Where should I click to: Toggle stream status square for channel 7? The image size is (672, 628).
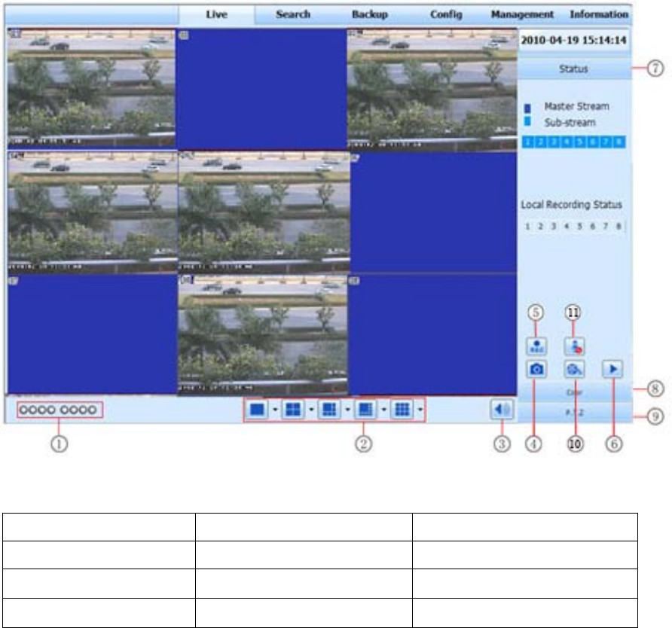606,142
